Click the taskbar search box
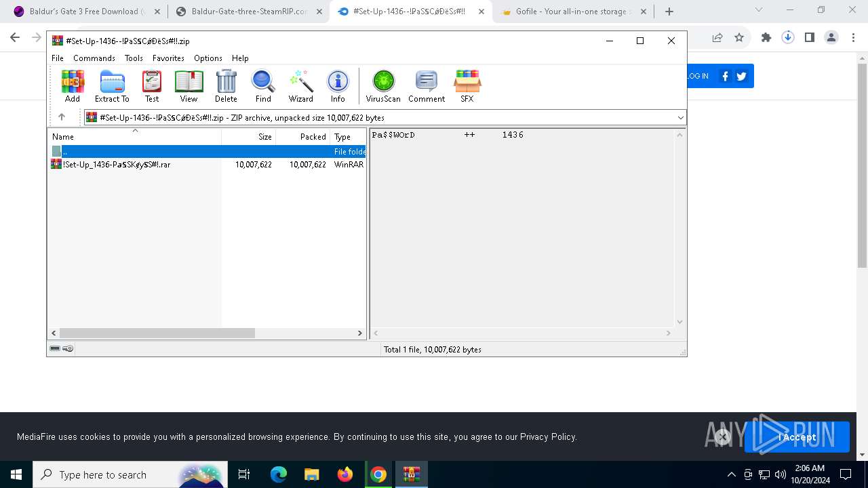Image resolution: width=868 pixels, height=488 pixels. [130, 474]
